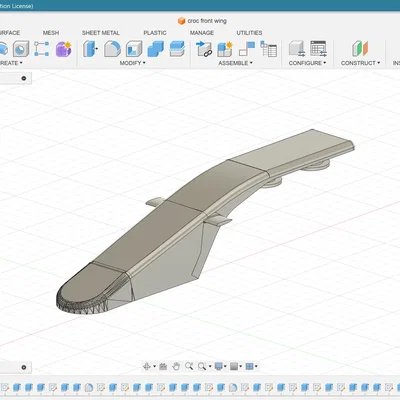The width and height of the screenshot is (400, 400).
Task: Click the New Component icon with star
Action: 225,49
